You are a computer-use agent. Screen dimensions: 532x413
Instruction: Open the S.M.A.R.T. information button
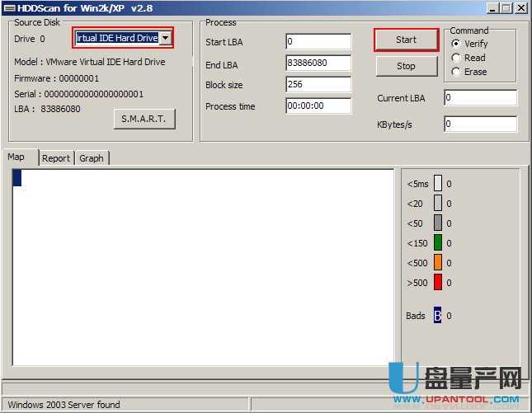(144, 119)
